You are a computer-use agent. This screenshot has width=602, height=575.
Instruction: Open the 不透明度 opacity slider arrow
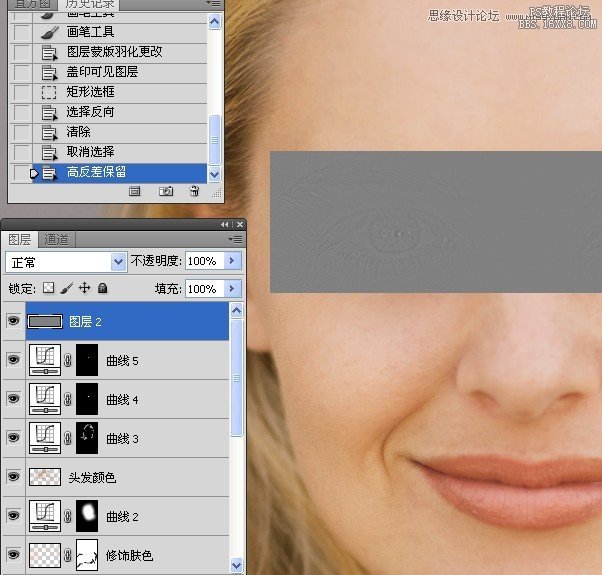pos(232,261)
